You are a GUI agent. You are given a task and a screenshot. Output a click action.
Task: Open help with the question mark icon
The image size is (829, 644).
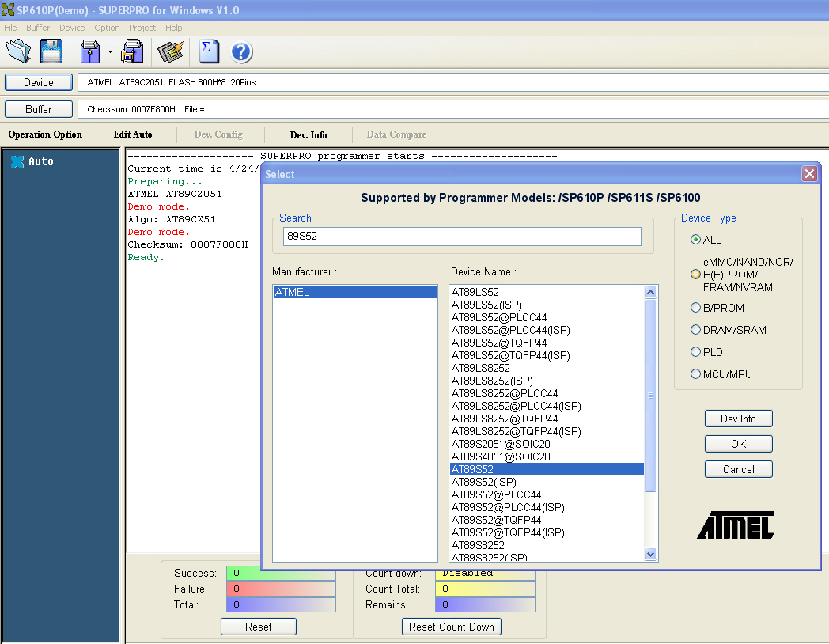click(241, 52)
